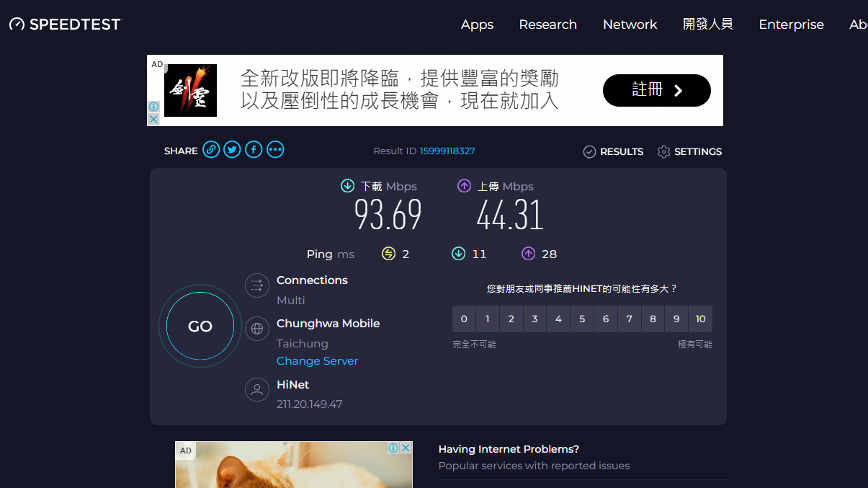Click the bottom ad info icon

pos(393,448)
